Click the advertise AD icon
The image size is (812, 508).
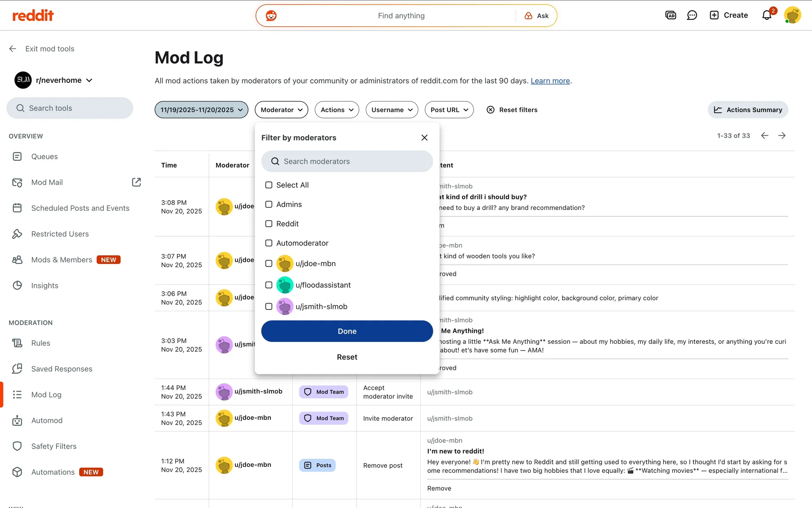[x=671, y=15]
